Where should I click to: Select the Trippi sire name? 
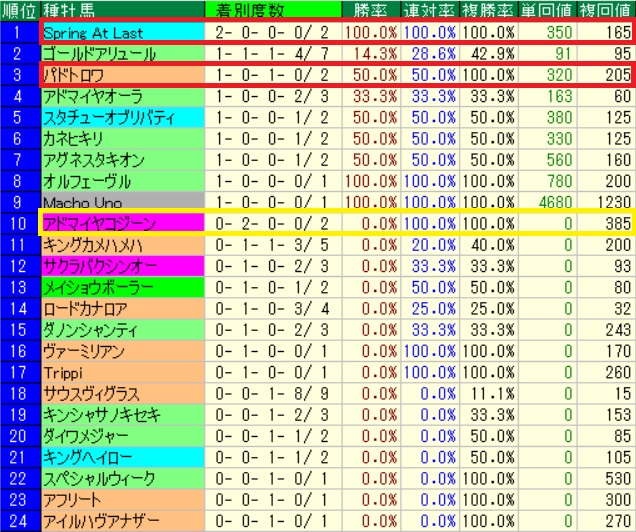pyautogui.click(x=63, y=373)
